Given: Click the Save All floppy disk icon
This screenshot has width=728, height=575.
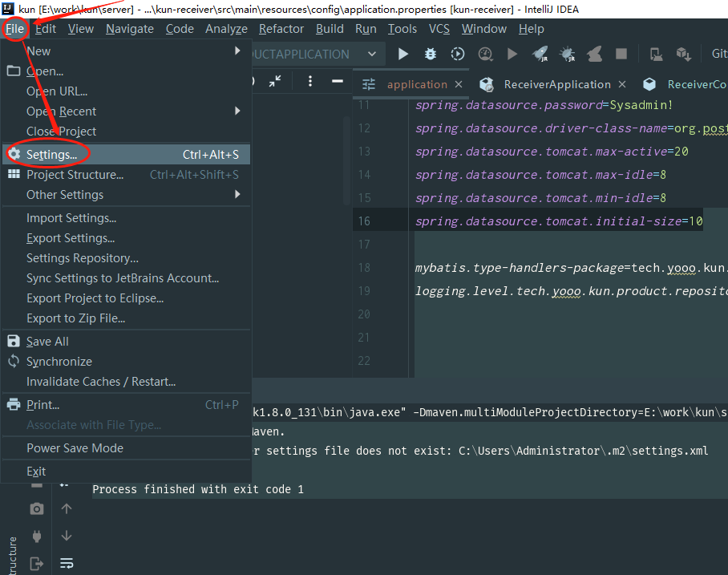Looking at the screenshot, I should pos(14,342).
